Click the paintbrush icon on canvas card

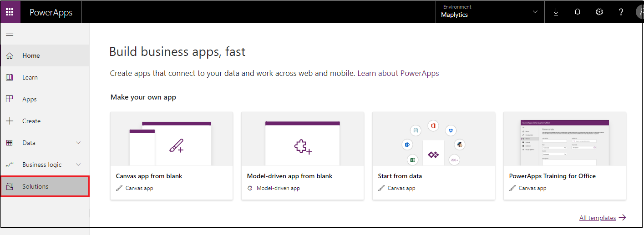coord(176,145)
